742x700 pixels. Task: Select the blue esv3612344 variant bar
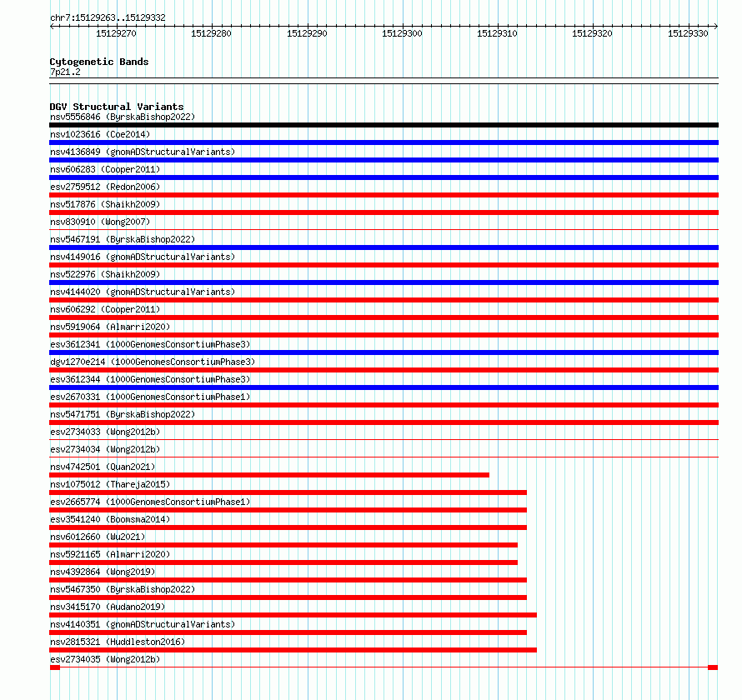tap(384, 387)
